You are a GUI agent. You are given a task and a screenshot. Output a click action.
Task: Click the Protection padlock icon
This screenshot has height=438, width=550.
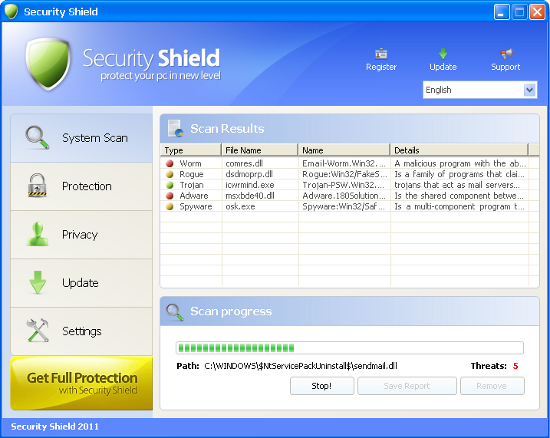[x=37, y=185]
